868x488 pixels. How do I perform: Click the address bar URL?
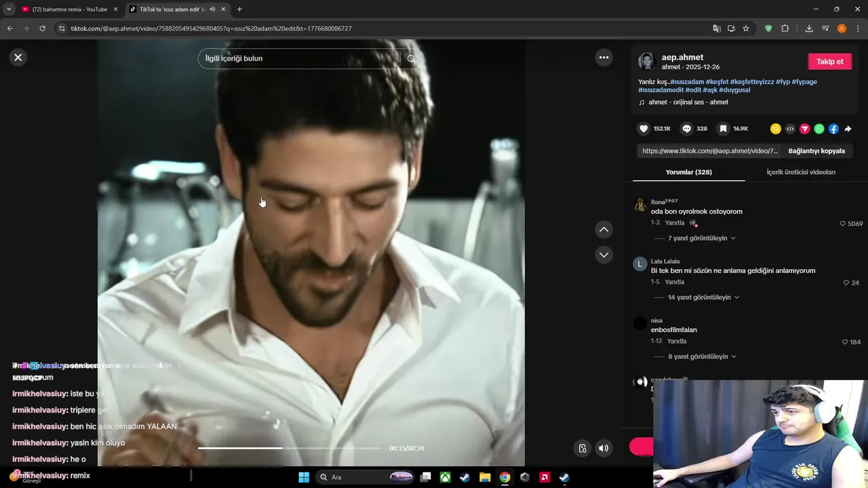click(211, 28)
